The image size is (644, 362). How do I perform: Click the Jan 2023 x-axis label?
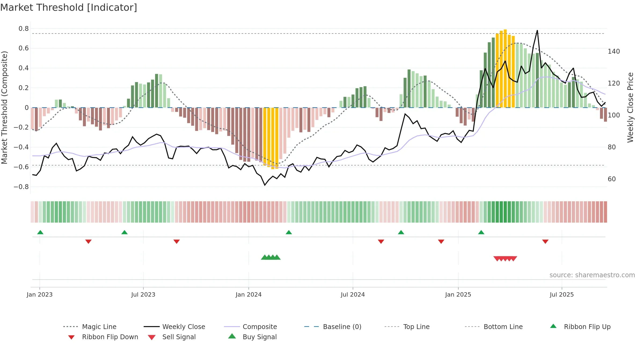click(x=40, y=294)
